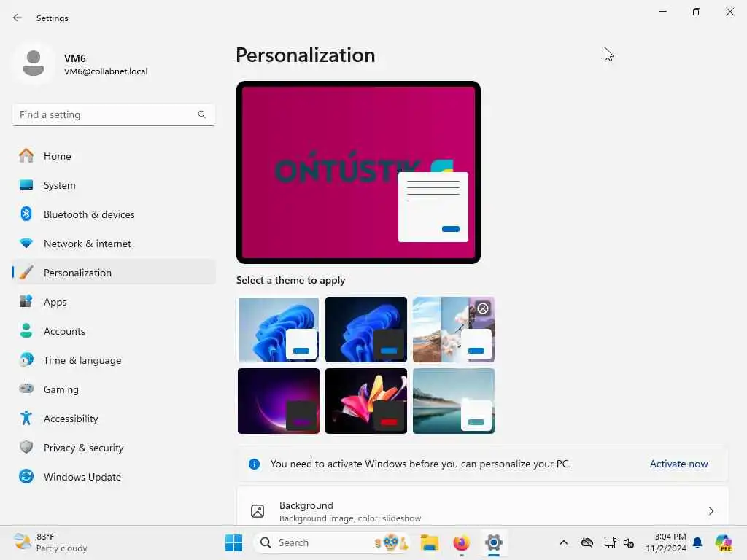Go back with the Settings back arrow
747x560 pixels.
[x=18, y=17]
